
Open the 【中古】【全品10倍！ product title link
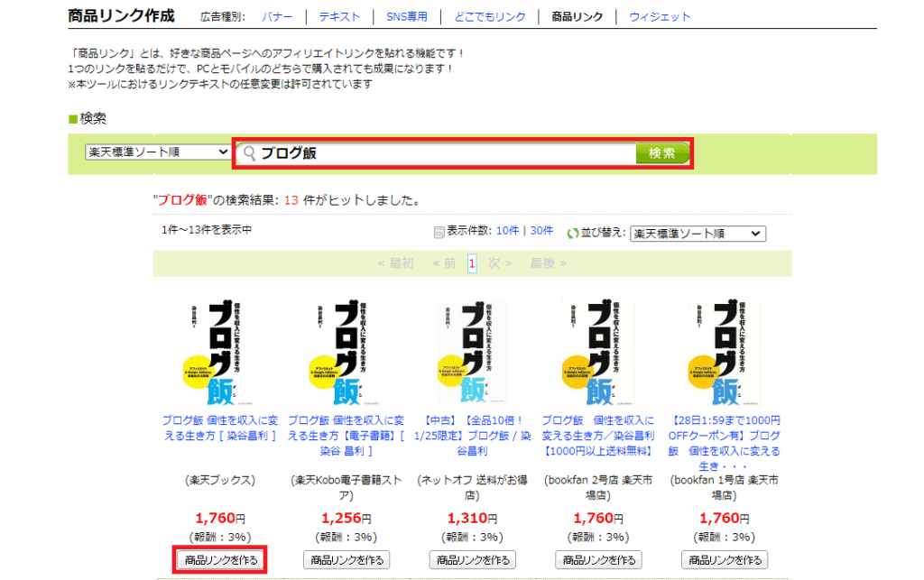(472, 436)
